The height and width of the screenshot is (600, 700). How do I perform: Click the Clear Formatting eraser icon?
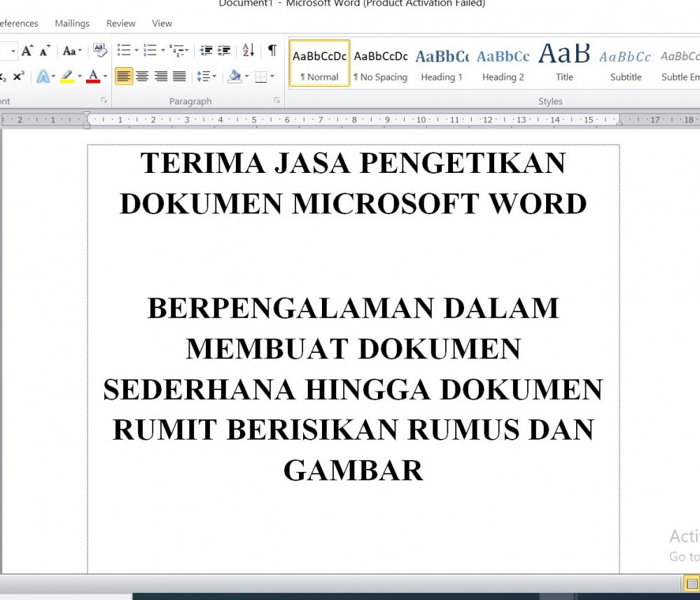point(99,50)
